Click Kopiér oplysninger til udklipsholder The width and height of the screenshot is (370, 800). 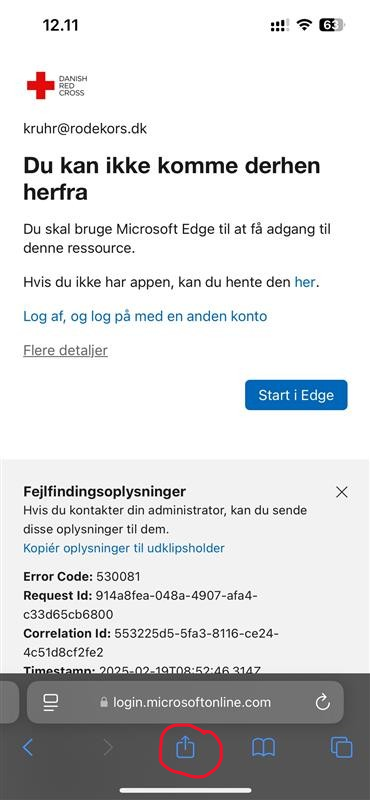pos(124,548)
